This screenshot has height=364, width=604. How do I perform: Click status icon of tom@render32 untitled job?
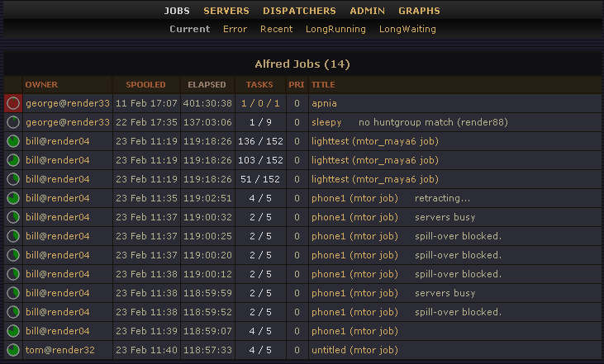click(12, 350)
